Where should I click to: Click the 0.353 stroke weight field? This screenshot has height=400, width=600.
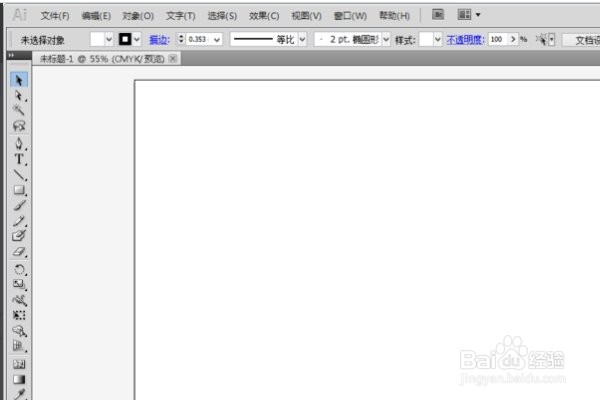[199, 39]
